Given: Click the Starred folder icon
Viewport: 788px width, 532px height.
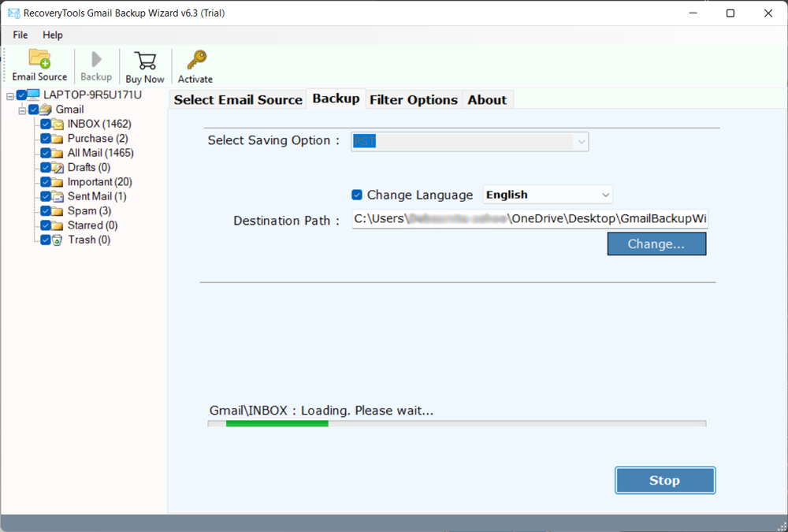Looking at the screenshot, I should click(x=58, y=225).
